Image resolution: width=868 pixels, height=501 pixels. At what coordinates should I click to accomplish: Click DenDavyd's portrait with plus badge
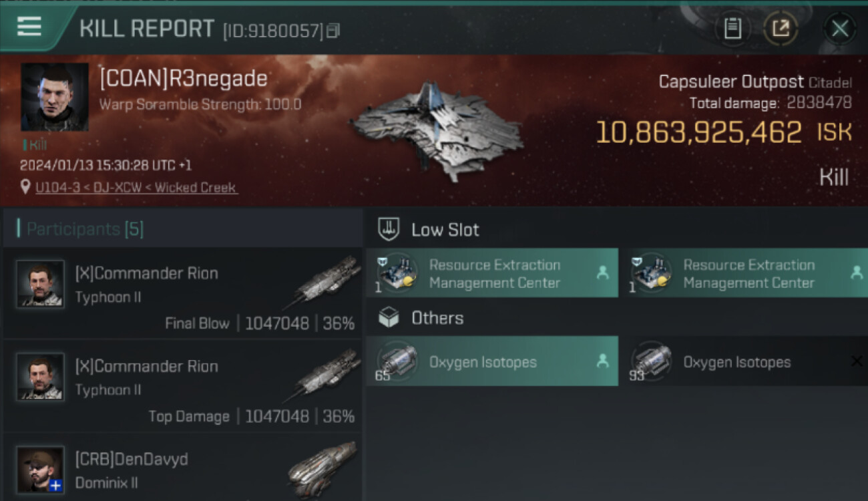click(41, 470)
